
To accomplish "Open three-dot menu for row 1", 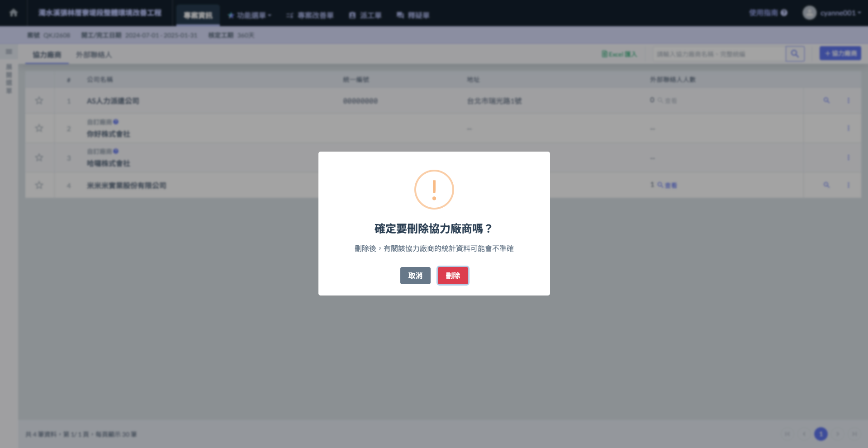I will tap(848, 100).
